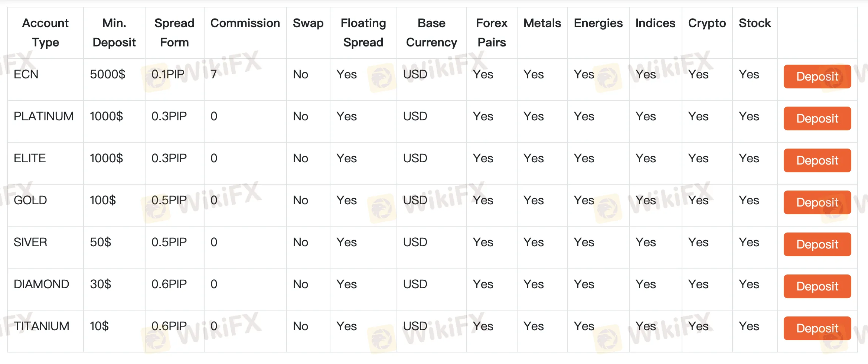Image resolution: width=868 pixels, height=364 pixels.
Task: Click the Deposit button for the SIVER account
Action: tap(817, 244)
